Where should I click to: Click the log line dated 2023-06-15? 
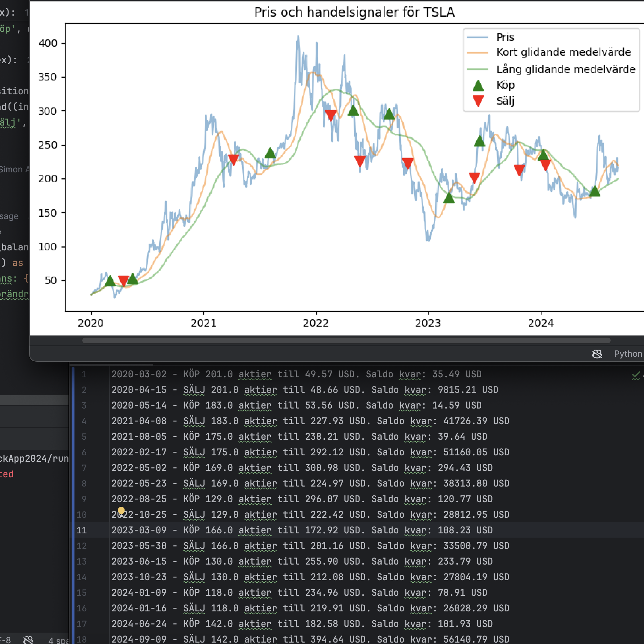[x=302, y=562]
